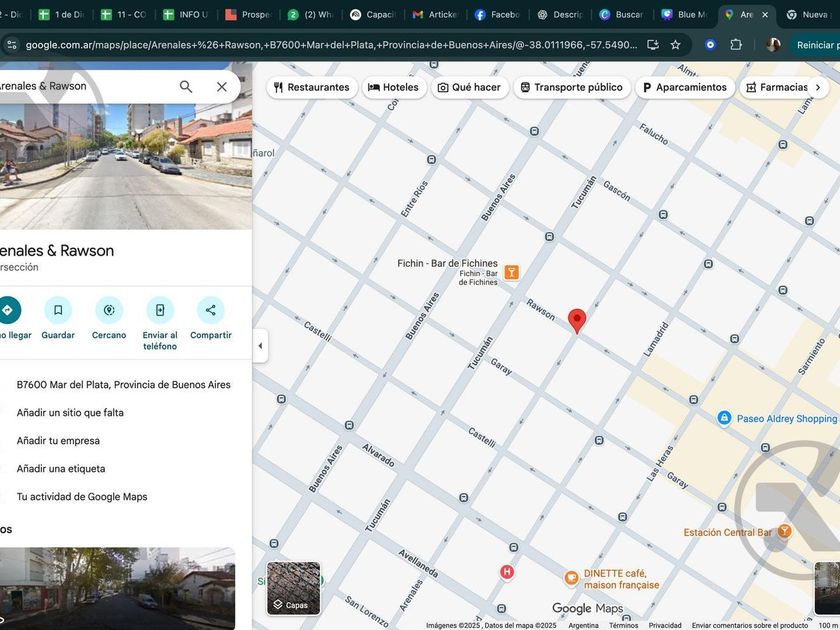840x630 pixels.
Task: Bookmark page with star icon
Action: [676, 45]
